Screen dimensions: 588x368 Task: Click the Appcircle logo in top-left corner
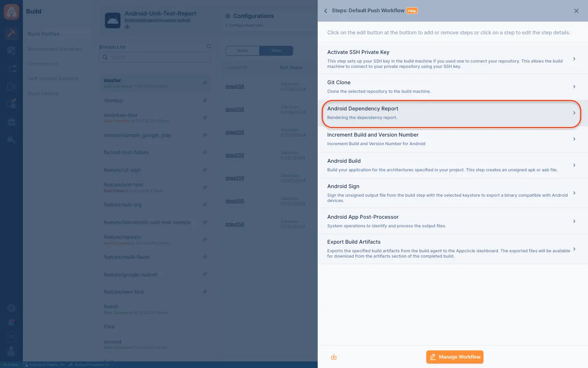tap(11, 12)
